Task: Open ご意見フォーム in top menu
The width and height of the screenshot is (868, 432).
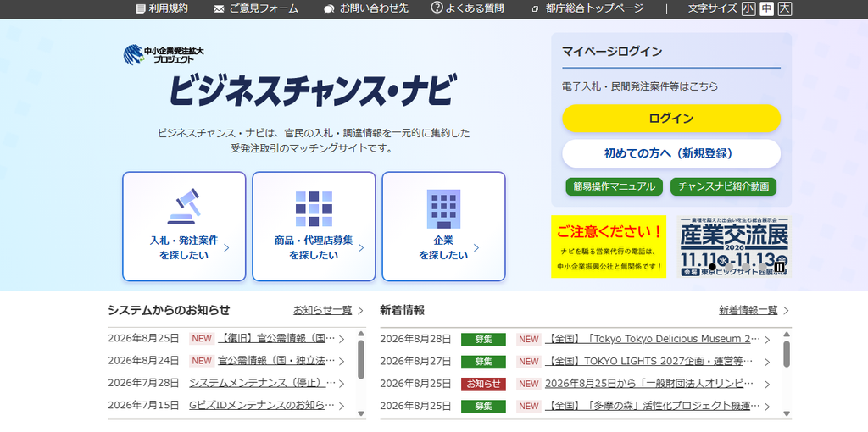Action: (x=264, y=8)
